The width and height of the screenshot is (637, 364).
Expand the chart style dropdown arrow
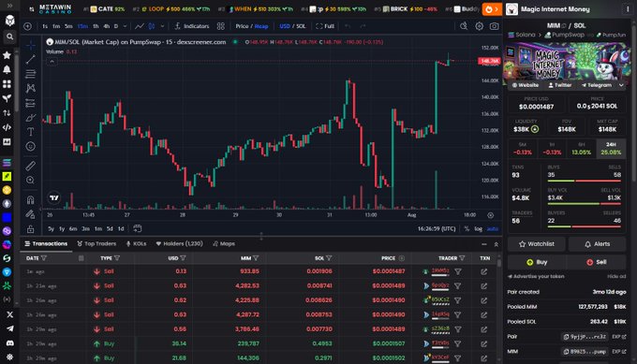click(x=162, y=26)
